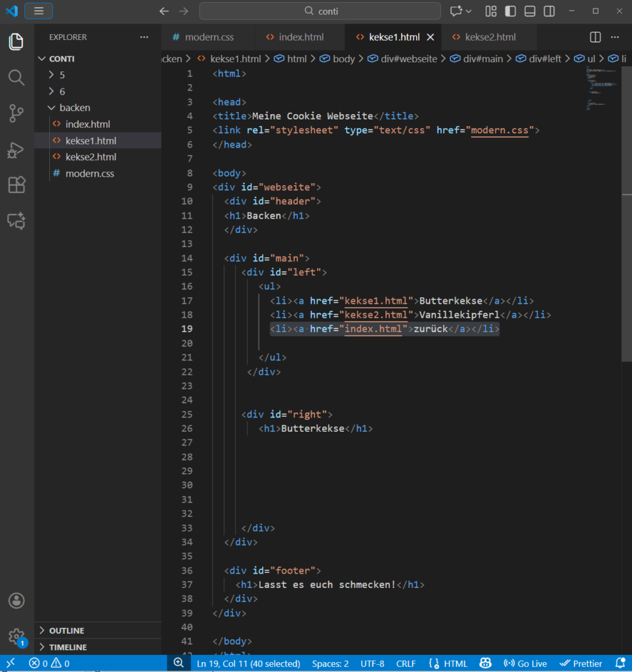Image resolution: width=632 pixels, height=672 pixels.
Task: Click Split Editor Right icon
Action: tap(595, 37)
